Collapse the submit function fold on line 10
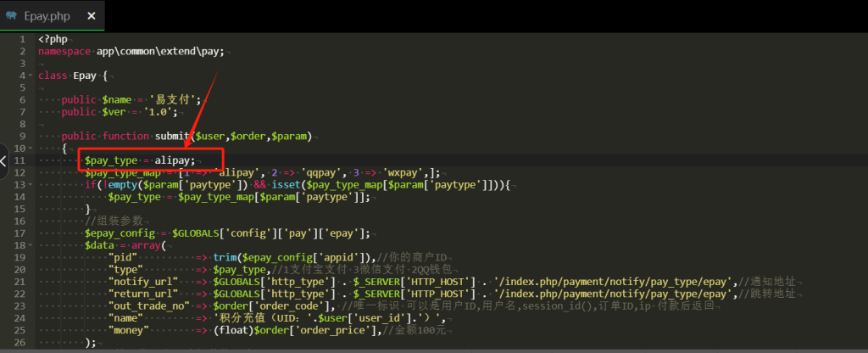This screenshot has height=353, width=868. tap(30, 148)
